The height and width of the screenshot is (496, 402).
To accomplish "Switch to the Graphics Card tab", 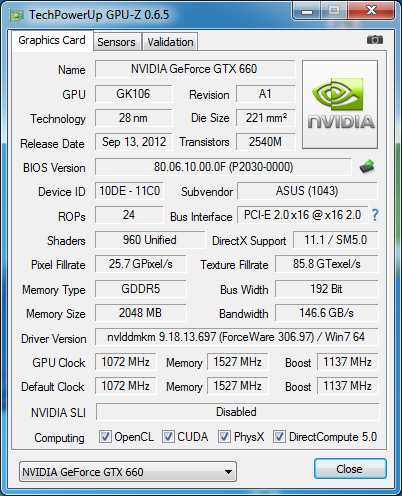I will point(52,40).
